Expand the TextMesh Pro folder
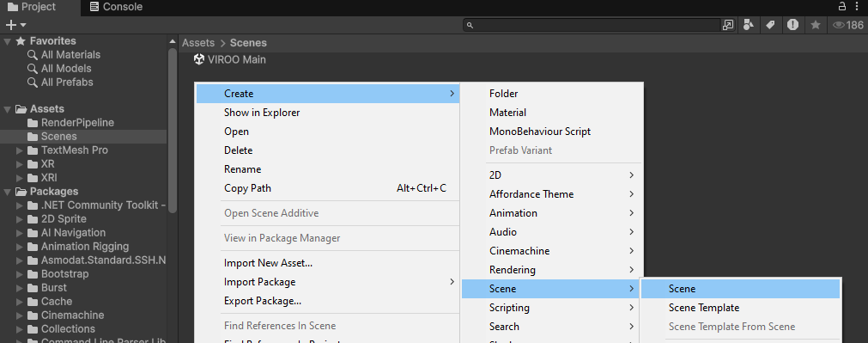868x343 pixels. coord(20,150)
